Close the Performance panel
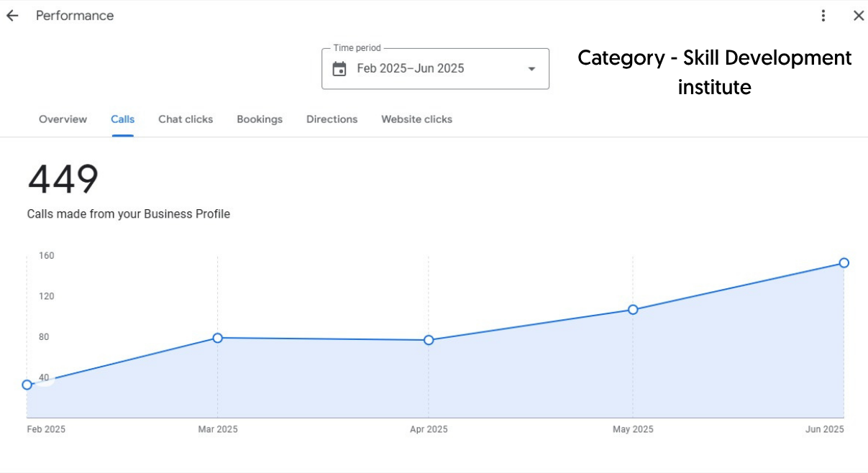The width and height of the screenshot is (868, 473). click(858, 16)
